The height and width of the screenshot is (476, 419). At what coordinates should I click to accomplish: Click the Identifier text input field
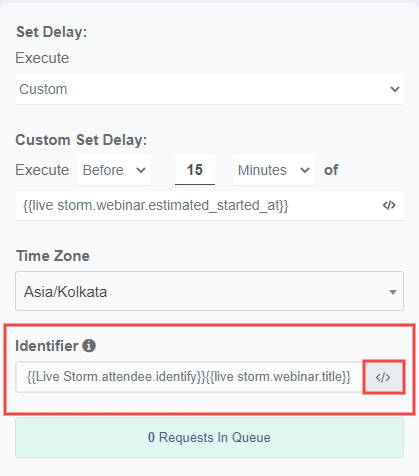pos(189,377)
